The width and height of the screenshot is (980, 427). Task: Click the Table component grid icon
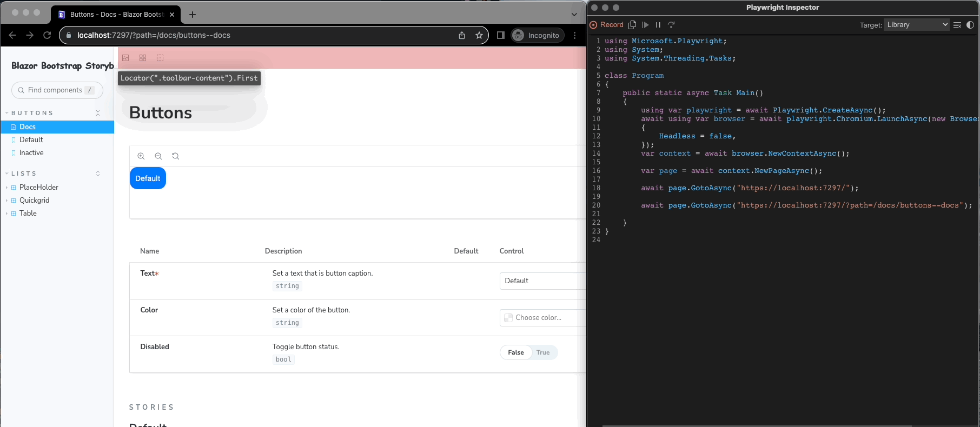[14, 213]
